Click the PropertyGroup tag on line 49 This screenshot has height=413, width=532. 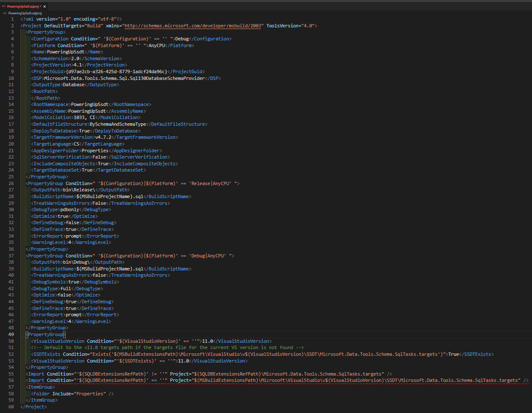coord(45,334)
